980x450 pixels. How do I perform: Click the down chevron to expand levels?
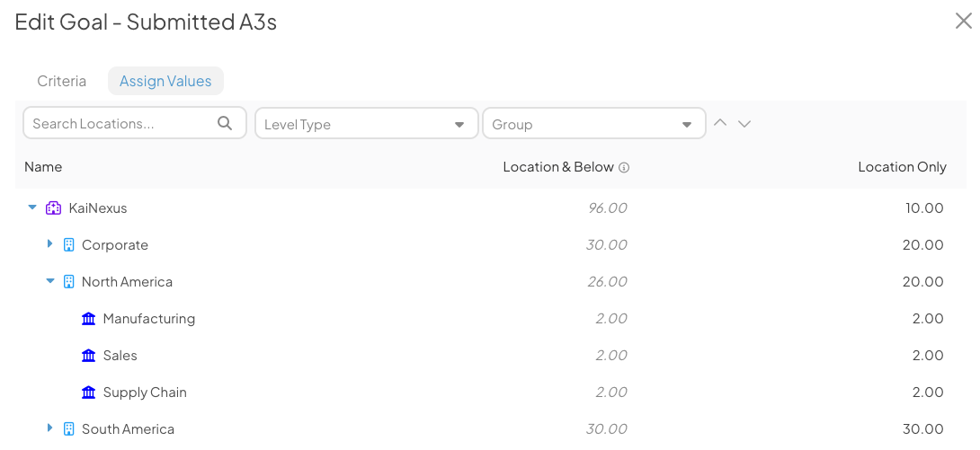744,124
